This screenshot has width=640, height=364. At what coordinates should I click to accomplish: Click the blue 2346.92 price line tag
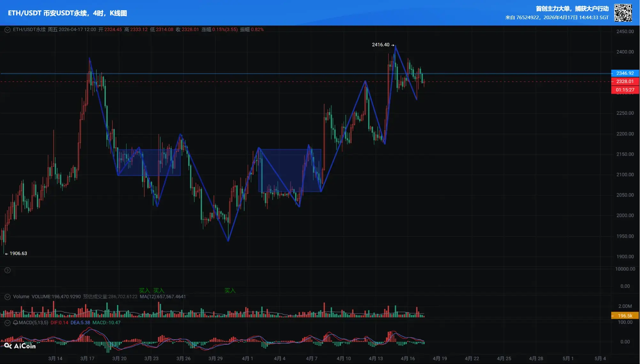(625, 73)
